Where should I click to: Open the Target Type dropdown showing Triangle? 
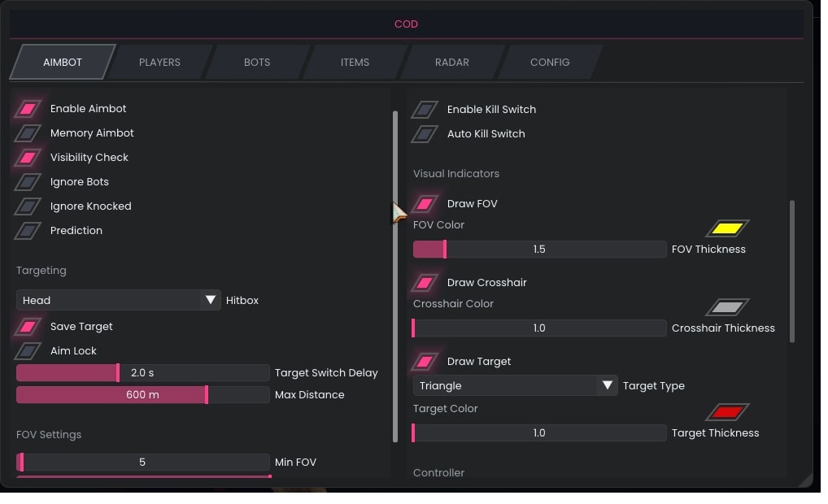[x=516, y=386]
